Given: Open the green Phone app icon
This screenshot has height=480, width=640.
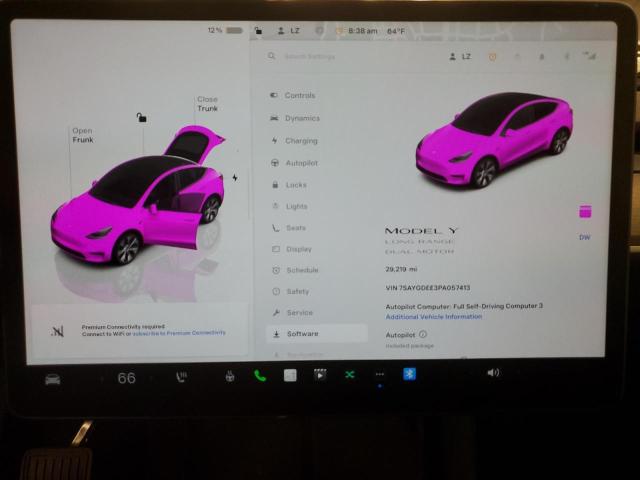Looking at the screenshot, I should click(x=260, y=376).
